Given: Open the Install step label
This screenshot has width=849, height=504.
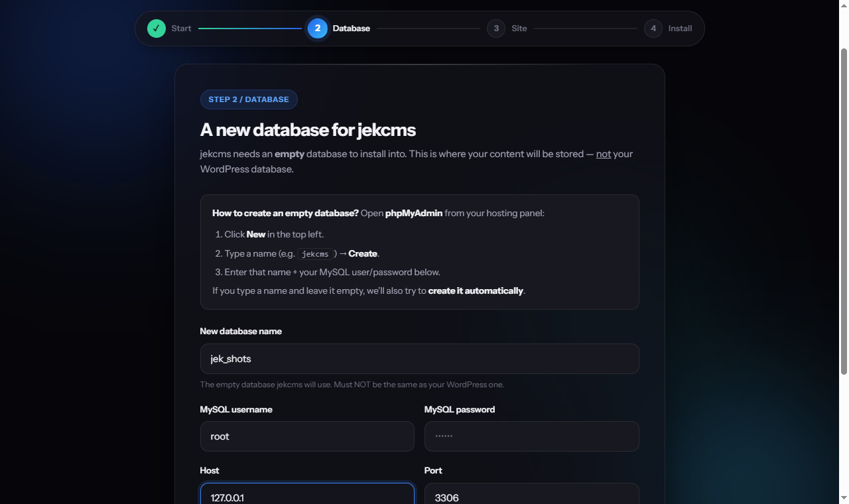Looking at the screenshot, I should click(x=680, y=29).
